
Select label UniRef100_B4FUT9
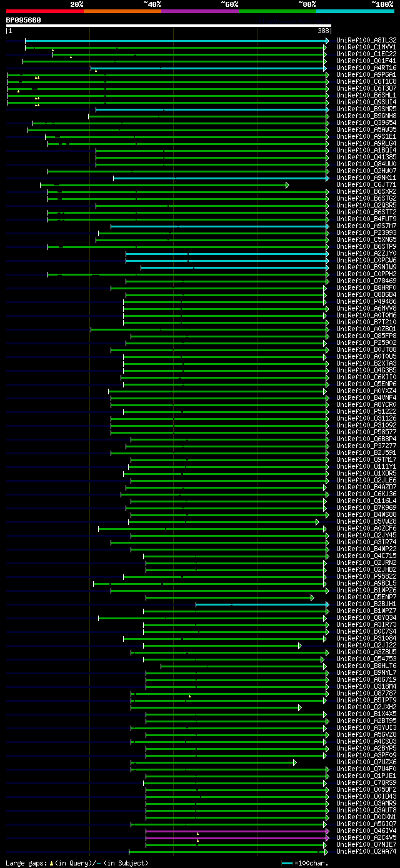(366, 219)
